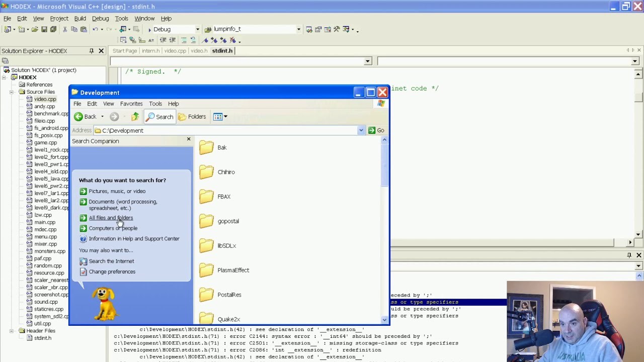This screenshot has width=644, height=362.
Task: Switch to the Start Page tab
Action: (x=125, y=51)
